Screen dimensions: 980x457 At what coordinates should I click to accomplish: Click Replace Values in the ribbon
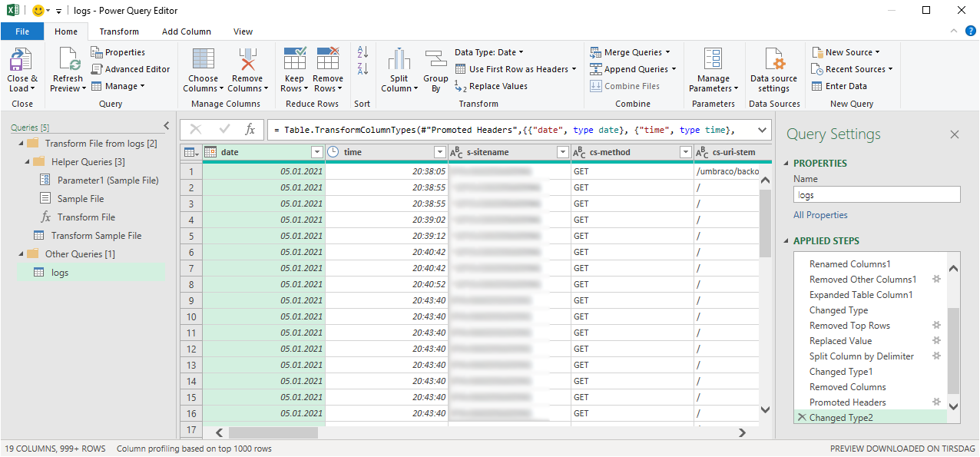491,86
